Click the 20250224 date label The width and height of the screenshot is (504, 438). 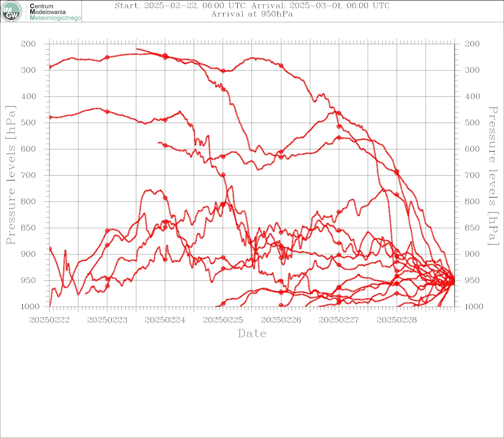pos(165,320)
